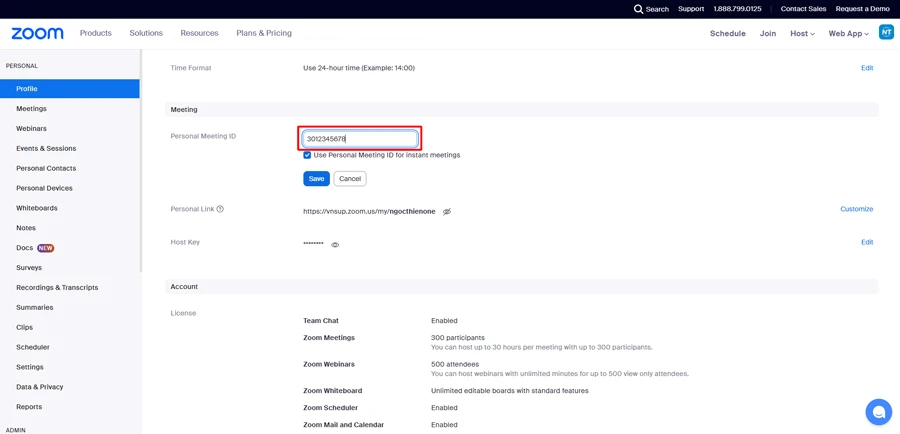
Task: Click the Personal Meeting ID field
Action: [x=360, y=139]
